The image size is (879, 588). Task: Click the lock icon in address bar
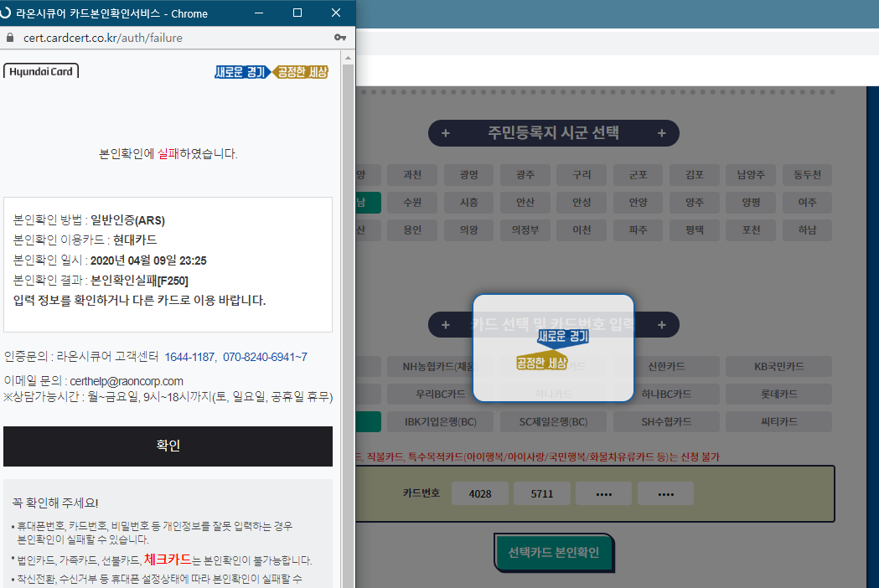pos(9,38)
